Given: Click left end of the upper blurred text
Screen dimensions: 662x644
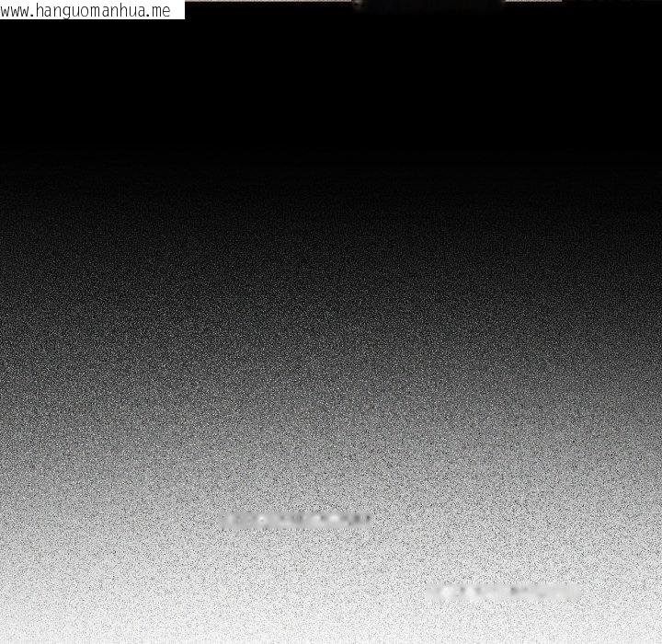Looking at the screenshot, I should [x=226, y=521].
